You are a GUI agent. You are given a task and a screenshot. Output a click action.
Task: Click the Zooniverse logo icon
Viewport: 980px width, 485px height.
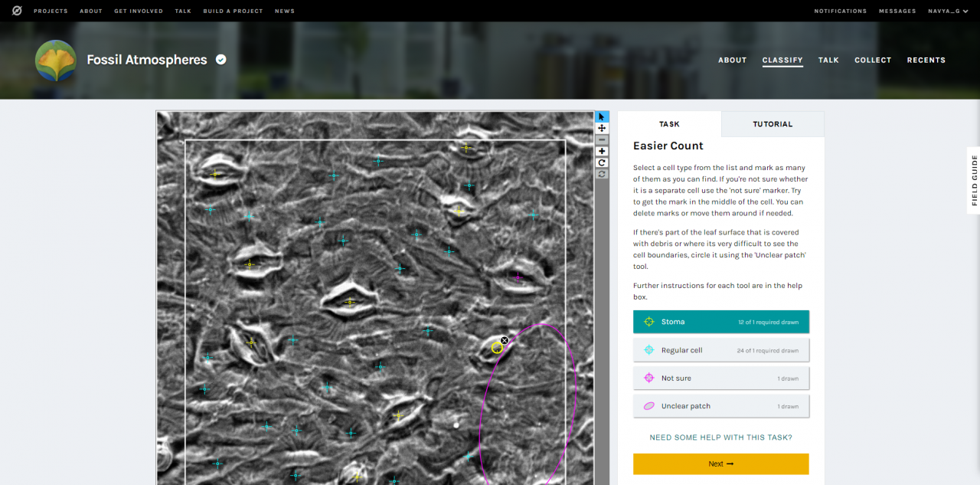coord(17,11)
